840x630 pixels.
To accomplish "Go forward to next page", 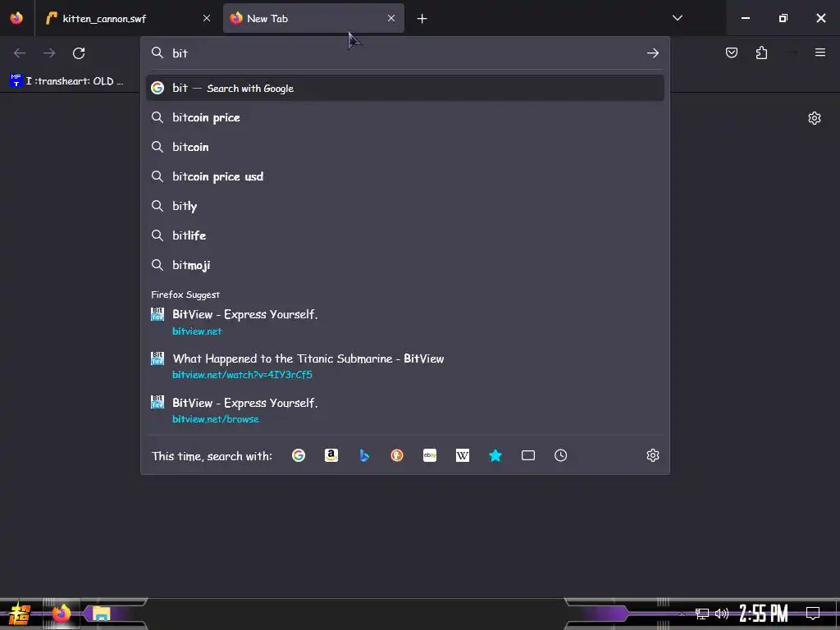I will pos(49,53).
